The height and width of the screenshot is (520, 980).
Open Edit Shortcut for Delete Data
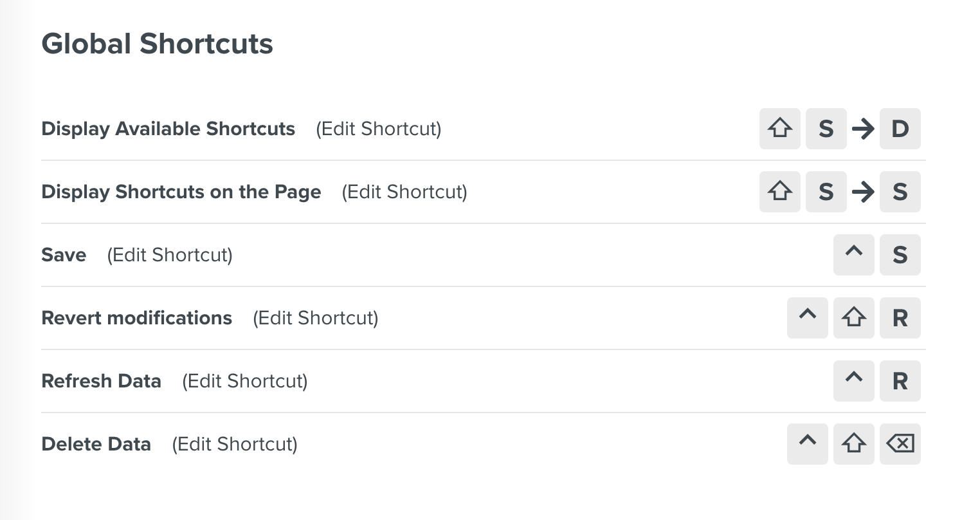pyautogui.click(x=234, y=444)
